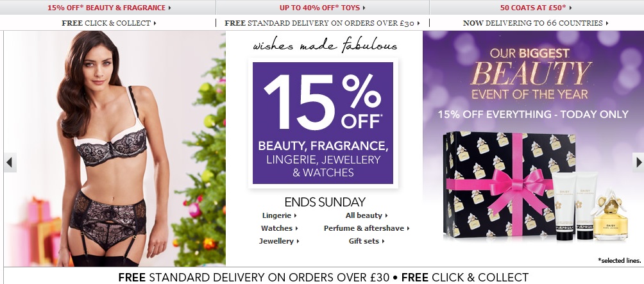This screenshot has width=644, height=284.
Task: Click the arrow beside 50 Coats at £50
Action: click(570, 8)
